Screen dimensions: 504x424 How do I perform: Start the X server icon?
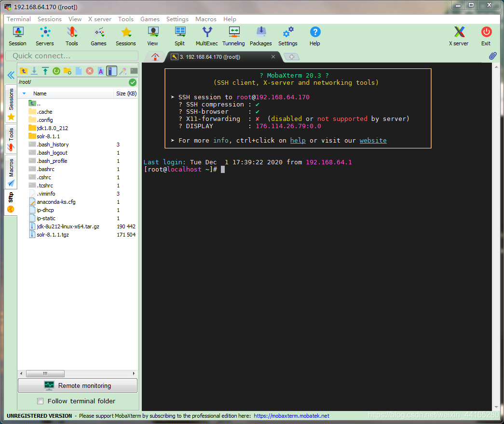459,36
